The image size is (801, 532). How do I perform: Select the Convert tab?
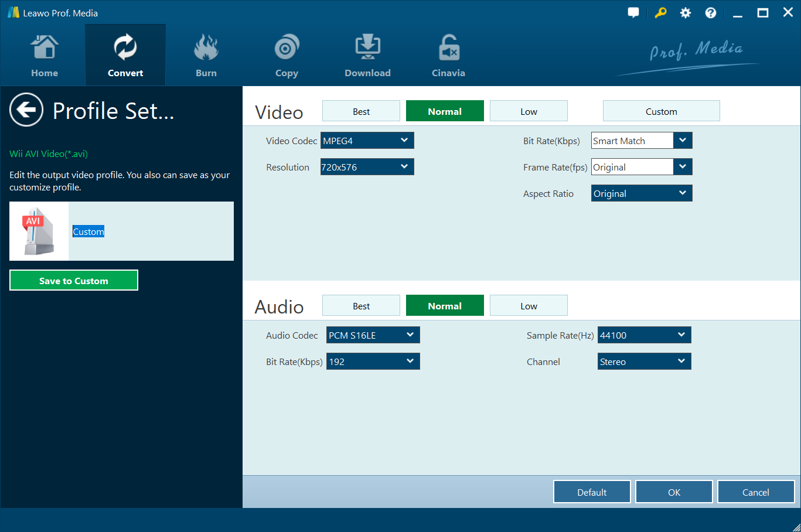click(125, 56)
